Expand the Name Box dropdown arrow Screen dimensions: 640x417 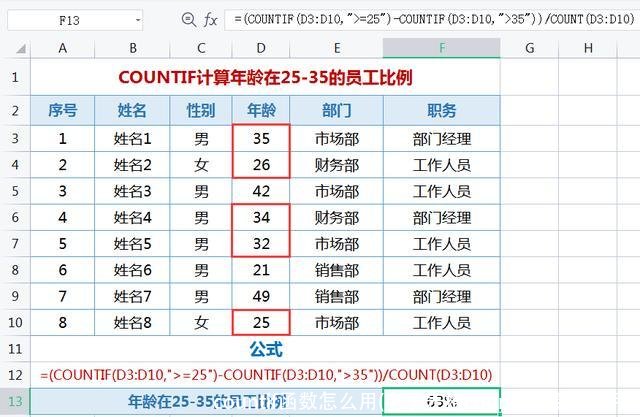(138, 20)
